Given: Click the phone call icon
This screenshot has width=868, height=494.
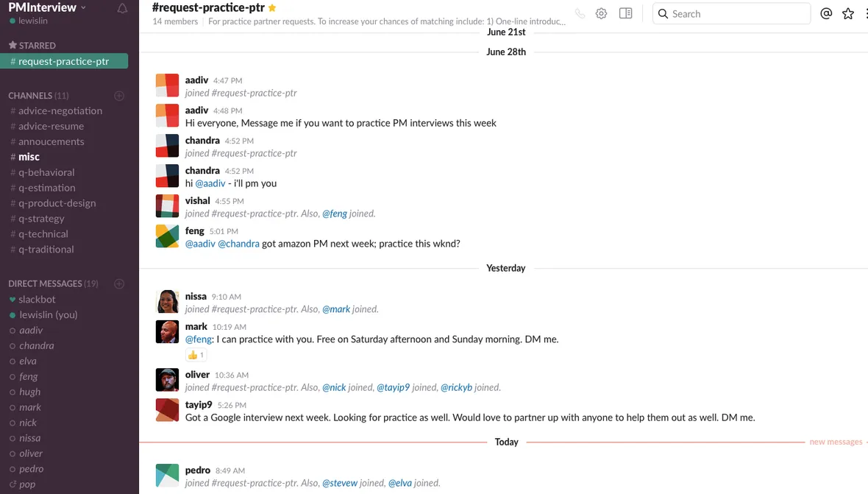Looking at the screenshot, I should [580, 14].
